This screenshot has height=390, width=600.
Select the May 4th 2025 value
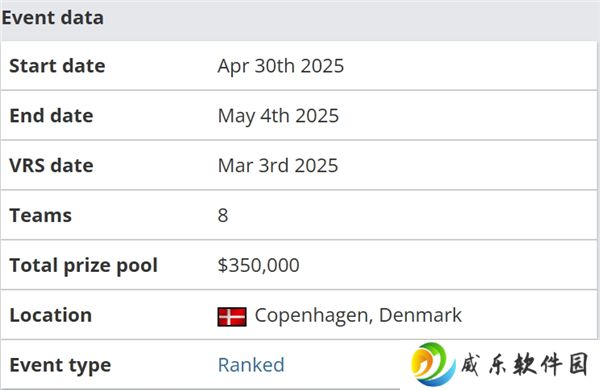278,116
